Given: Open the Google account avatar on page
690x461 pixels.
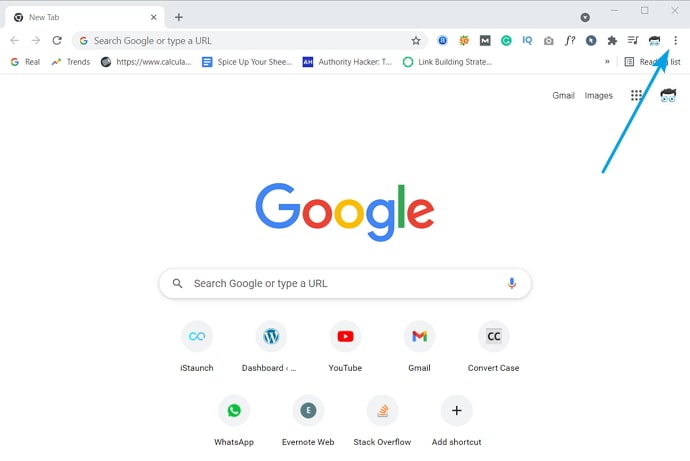Looking at the screenshot, I should pyautogui.click(x=668, y=95).
